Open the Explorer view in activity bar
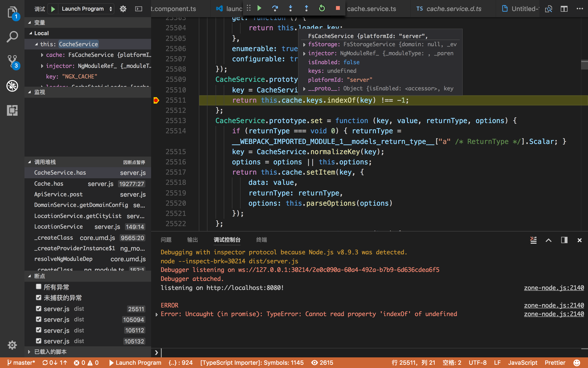This screenshot has height=368, width=588. click(x=12, y=12)
